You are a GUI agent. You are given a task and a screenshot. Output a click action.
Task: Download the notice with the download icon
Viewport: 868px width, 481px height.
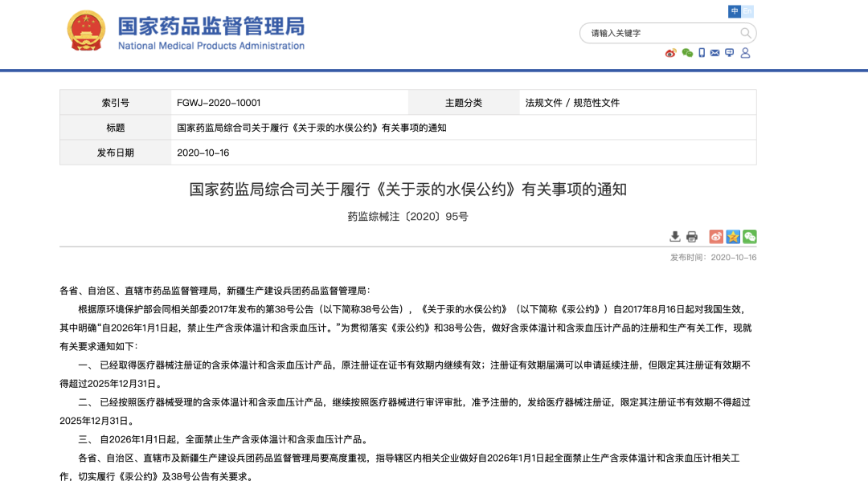click(675, 236)
